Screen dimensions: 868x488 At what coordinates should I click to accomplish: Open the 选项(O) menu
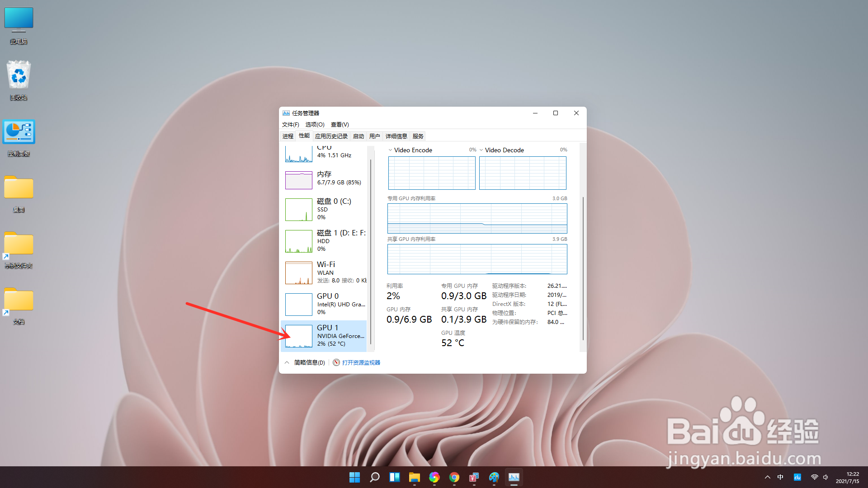click(x=315, y=125)
